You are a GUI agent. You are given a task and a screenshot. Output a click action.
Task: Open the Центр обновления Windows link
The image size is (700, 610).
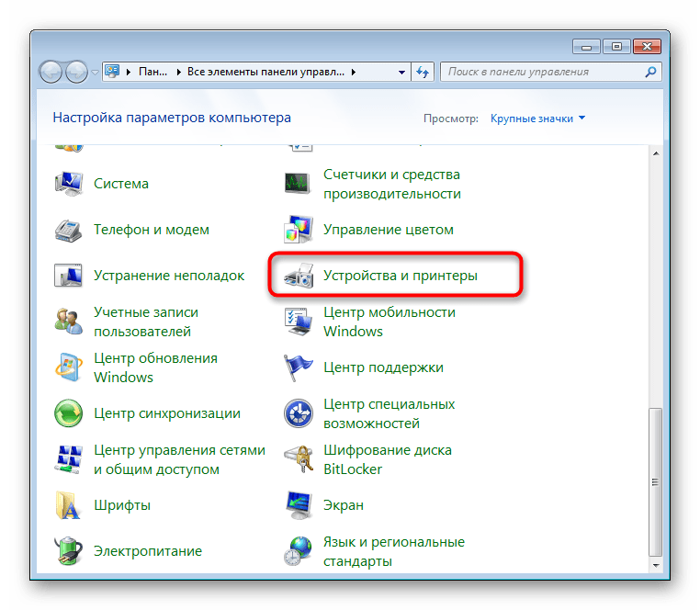(155, 367)
